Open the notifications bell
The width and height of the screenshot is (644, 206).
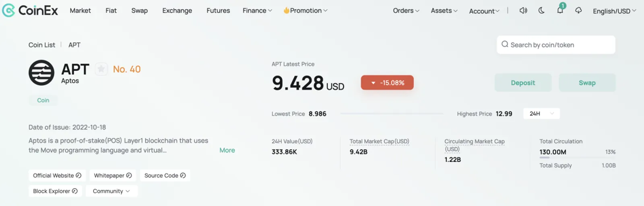click(560, 10)
